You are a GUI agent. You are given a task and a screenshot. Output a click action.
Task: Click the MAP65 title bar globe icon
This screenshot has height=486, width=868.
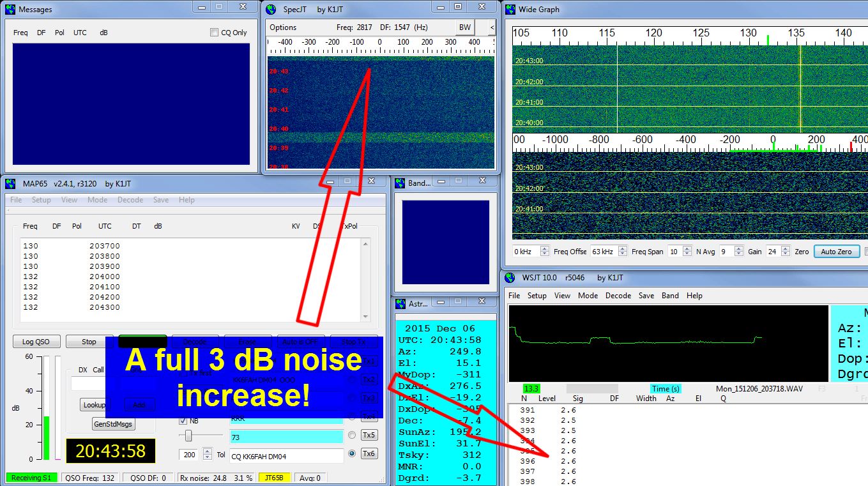10,184
